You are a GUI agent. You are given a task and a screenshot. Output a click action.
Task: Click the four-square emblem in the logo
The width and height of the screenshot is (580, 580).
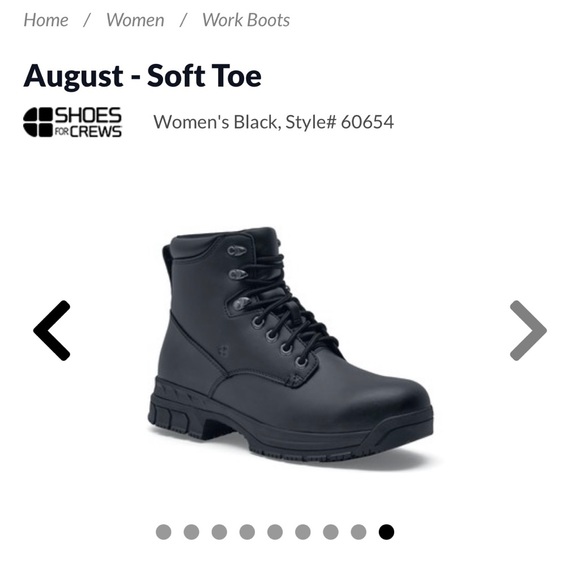pyautogui.click(x=38, y=122)
